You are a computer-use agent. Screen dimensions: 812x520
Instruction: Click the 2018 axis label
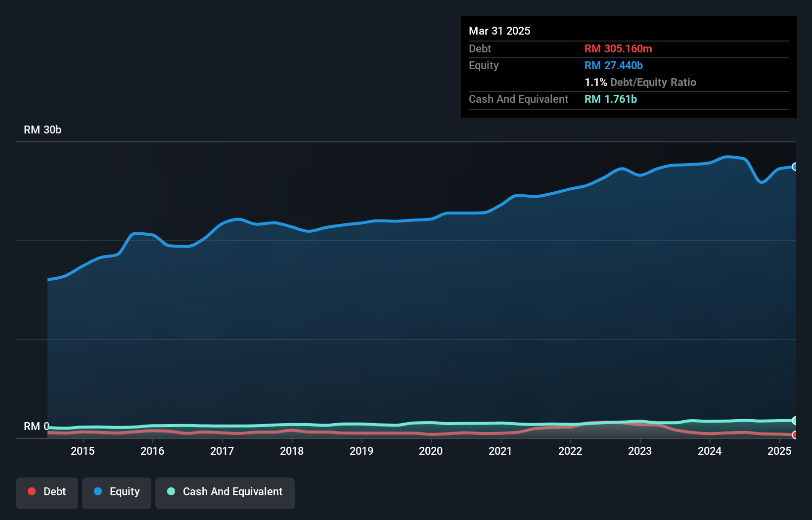(x=292, y=451)
